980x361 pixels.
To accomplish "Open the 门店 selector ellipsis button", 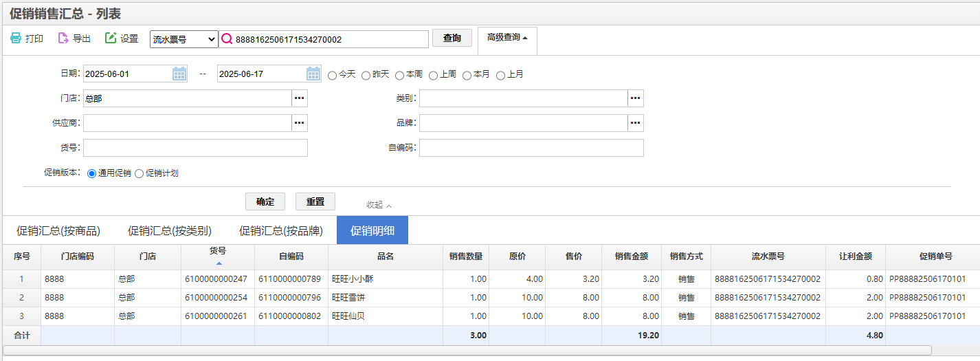I will pos(300,98).
